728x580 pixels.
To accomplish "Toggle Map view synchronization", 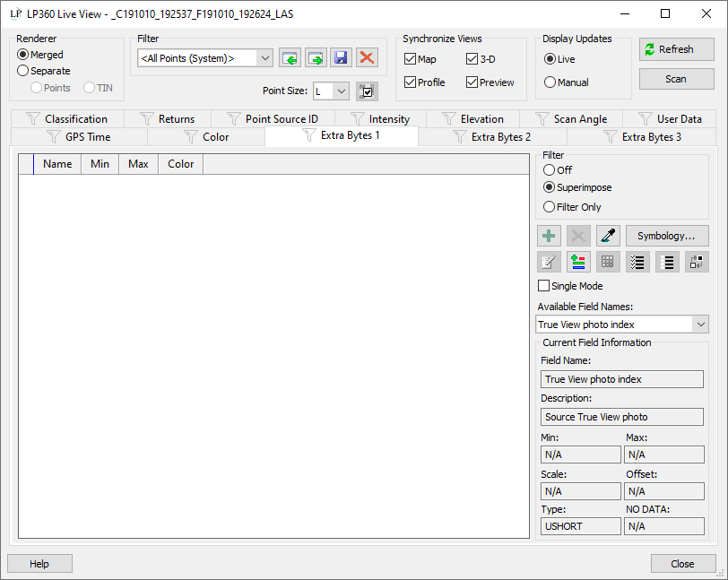I will pos(420,59).
